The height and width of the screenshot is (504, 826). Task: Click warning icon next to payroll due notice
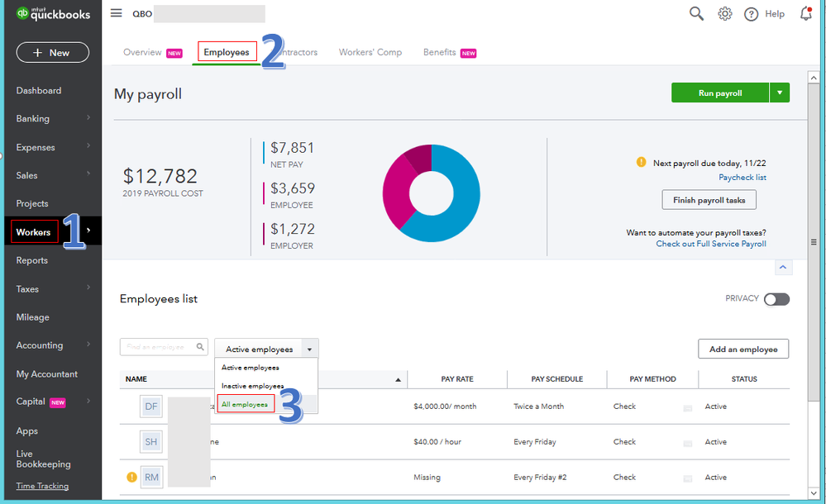click(641, 162)
